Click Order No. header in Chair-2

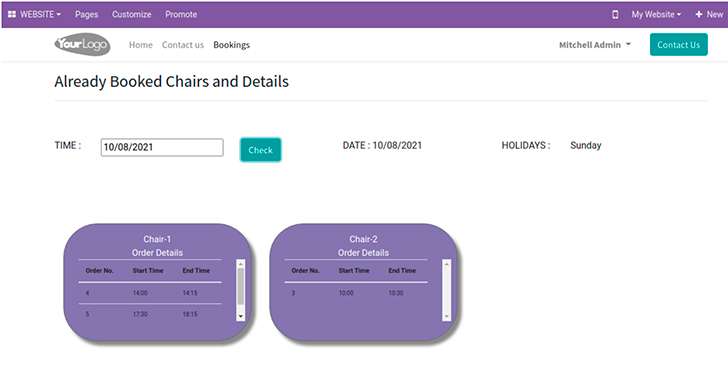306,271
